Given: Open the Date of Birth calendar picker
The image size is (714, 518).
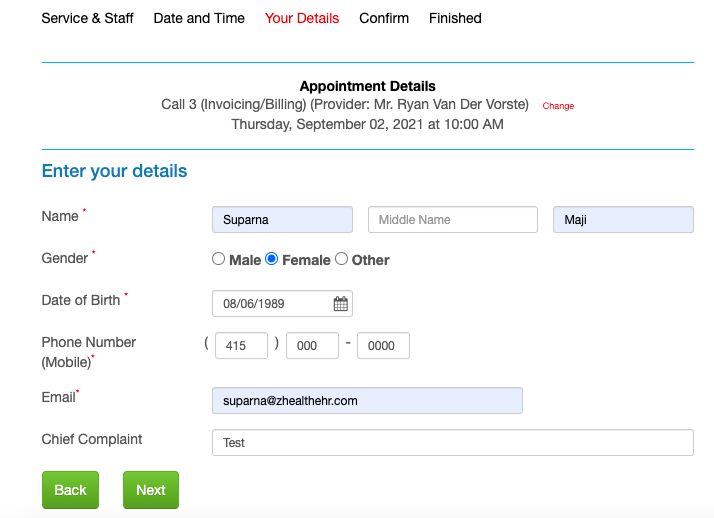Looking at the screenshot, I should [341, 304].
